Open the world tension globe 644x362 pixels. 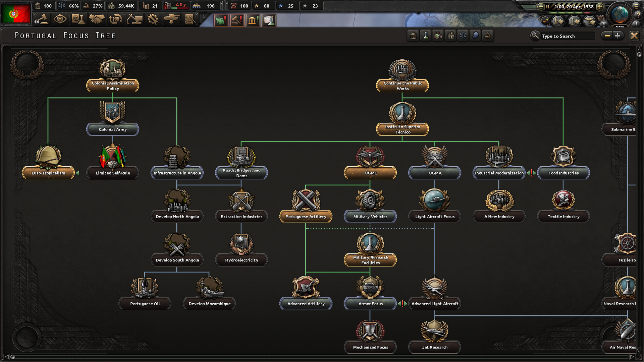click(x=620, y=14)
